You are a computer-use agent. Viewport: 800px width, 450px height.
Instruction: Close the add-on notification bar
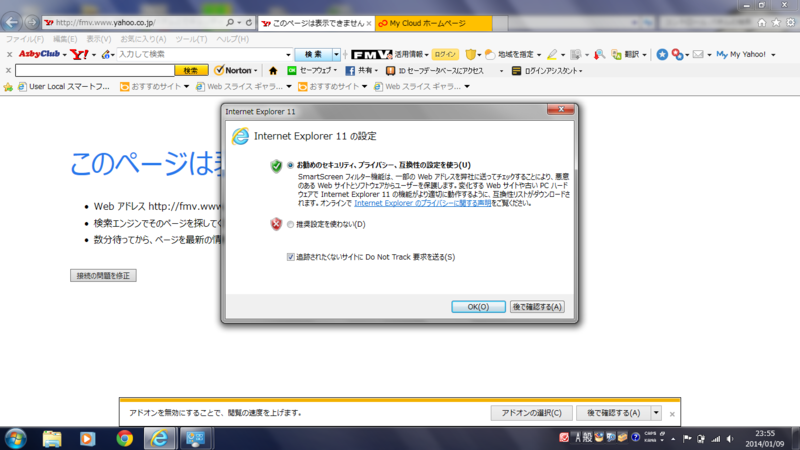click(x=672, y=414)
